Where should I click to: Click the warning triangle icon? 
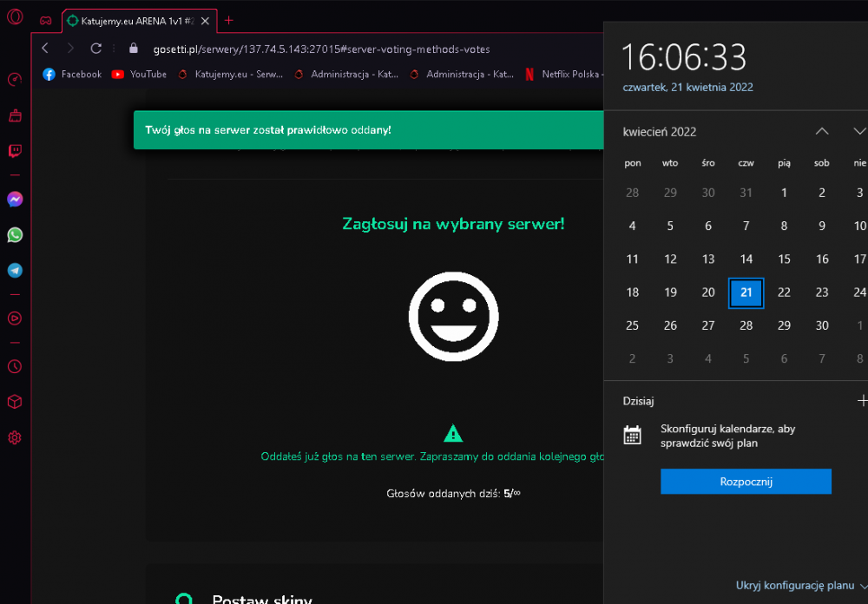tap(453, 433)
